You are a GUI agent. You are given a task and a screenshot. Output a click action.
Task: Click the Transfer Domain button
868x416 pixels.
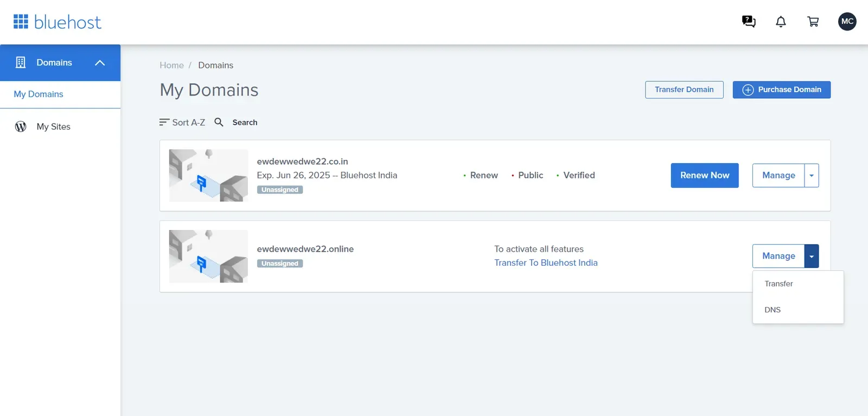click(684, 90)
